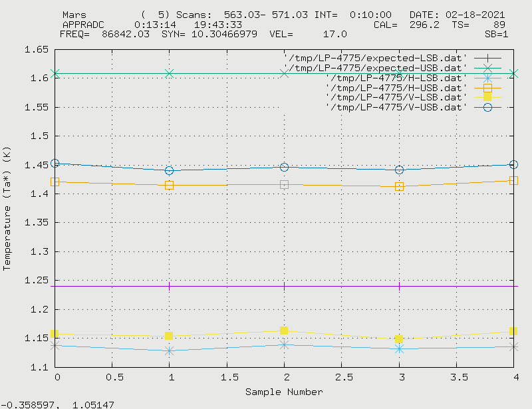Image resolution: width=532 pixels, height=409 pixels.
Task: Select H-USB open square at sample 2
Action: tap(285, 185)
